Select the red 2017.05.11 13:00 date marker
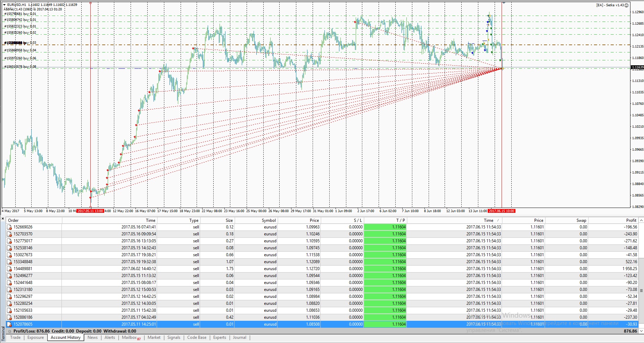 tap(90, 211)
